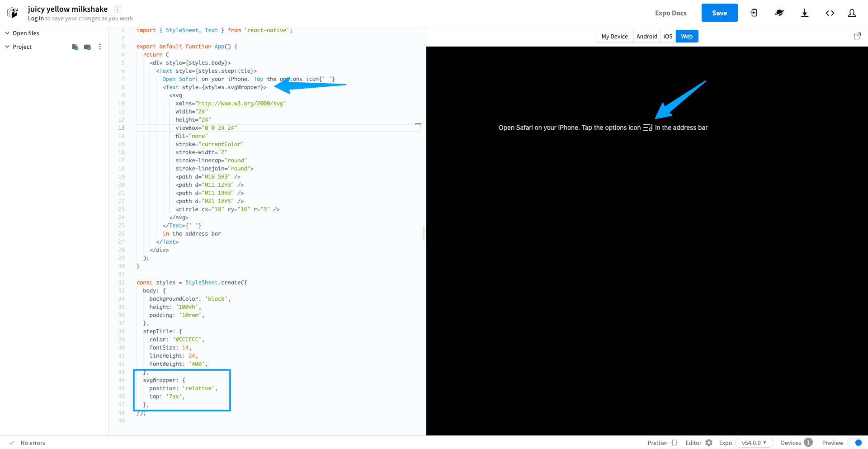Click the minimap marker at line 13
Viewport: 868px width, 449px height.
pos(418,123)
